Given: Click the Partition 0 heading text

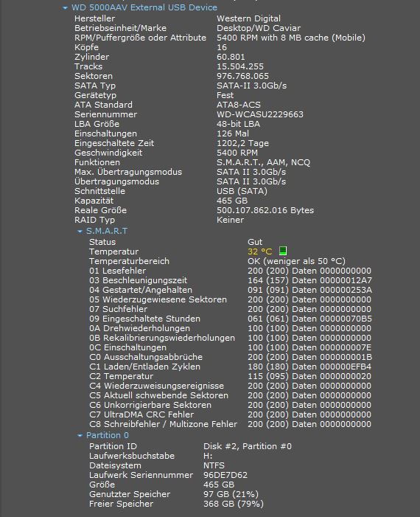Looking at the screenshot, I should (x=108, y=435).
